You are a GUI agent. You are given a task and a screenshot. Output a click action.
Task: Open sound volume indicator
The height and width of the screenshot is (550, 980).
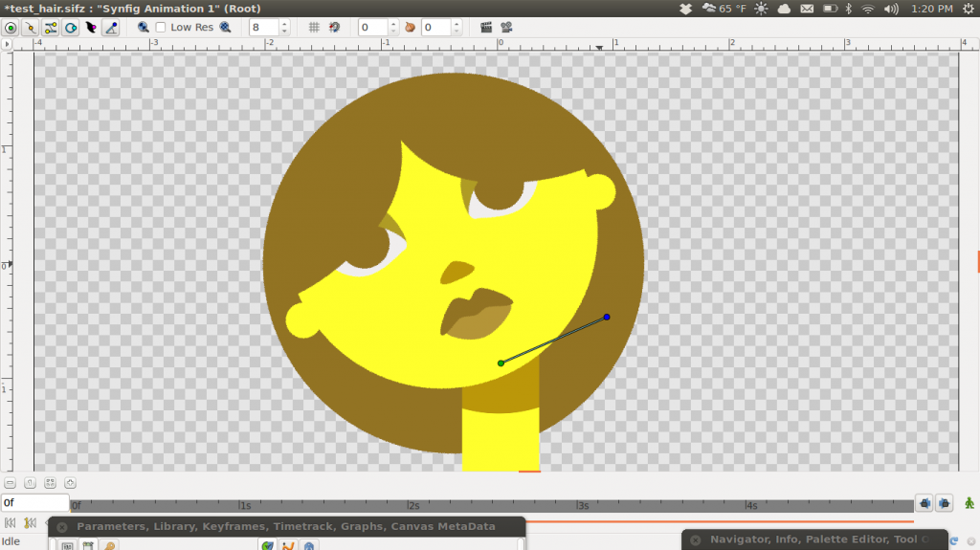pyautogui.click(x=891, y=9)
